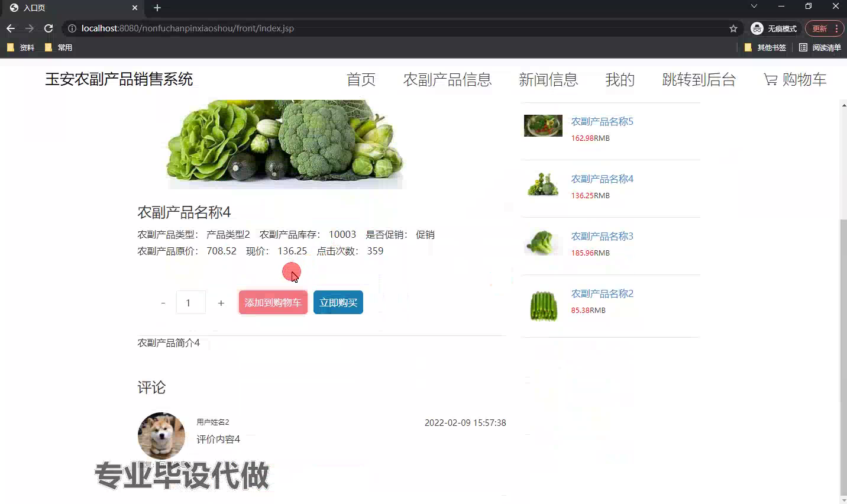Close the 入口页 browser tab

(x=135, y=8)
